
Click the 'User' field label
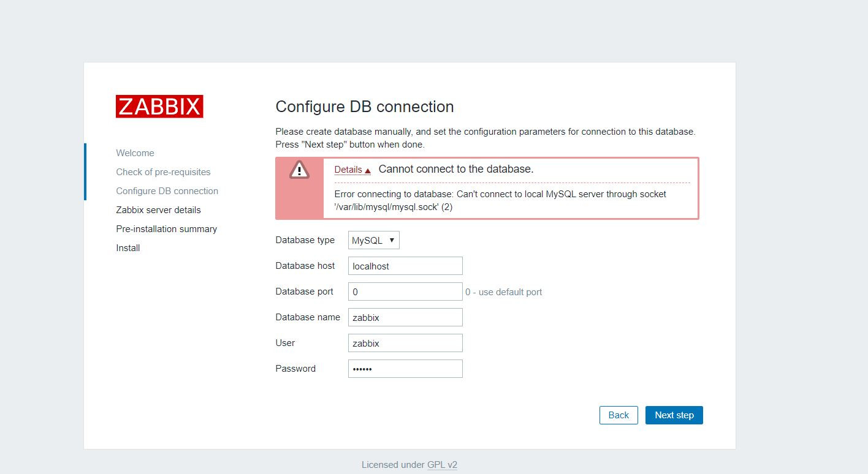point(285,343)
